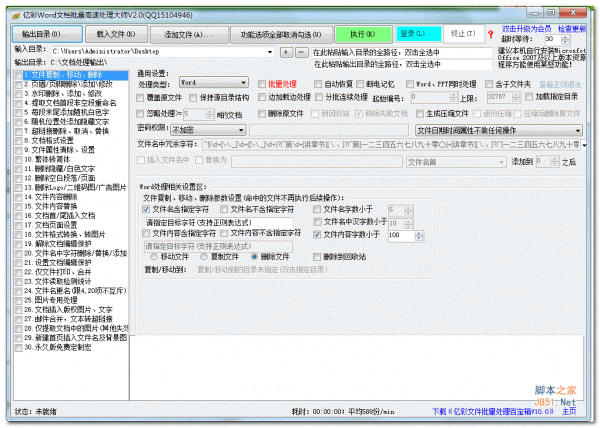The width and height of the screenshot is (600, 428).
Task: Open 主页 link in status bar
Action: [569, 411]
